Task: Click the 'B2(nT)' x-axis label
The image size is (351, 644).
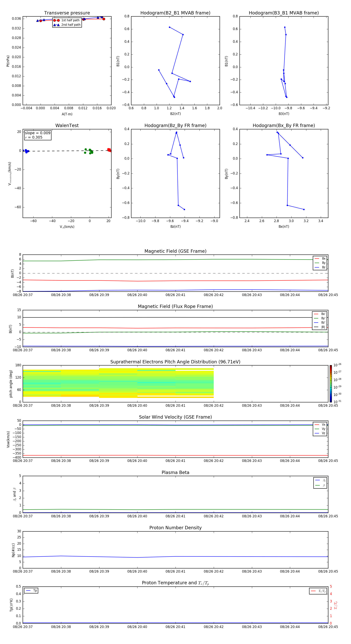Action: 175,114
